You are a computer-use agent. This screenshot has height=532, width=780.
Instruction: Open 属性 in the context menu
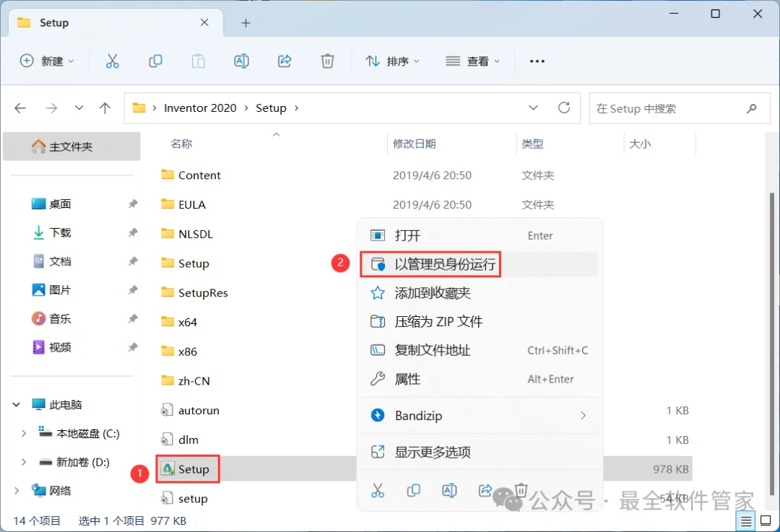(480, 380)
